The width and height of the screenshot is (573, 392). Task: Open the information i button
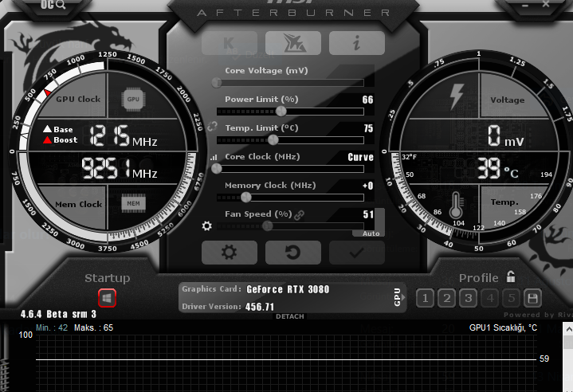coord(357,43)
